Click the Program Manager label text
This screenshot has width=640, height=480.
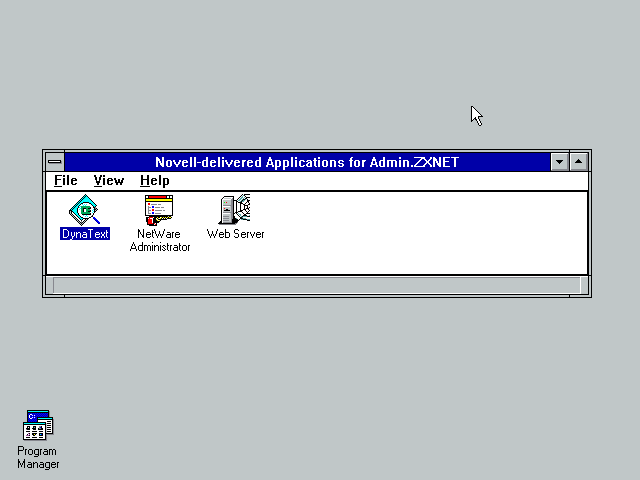click(38, 458)
